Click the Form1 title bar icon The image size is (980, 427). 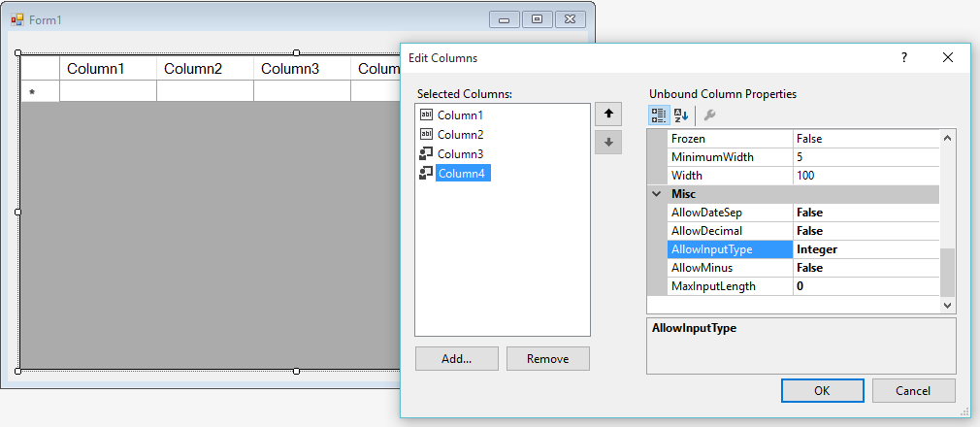[16, 19]
